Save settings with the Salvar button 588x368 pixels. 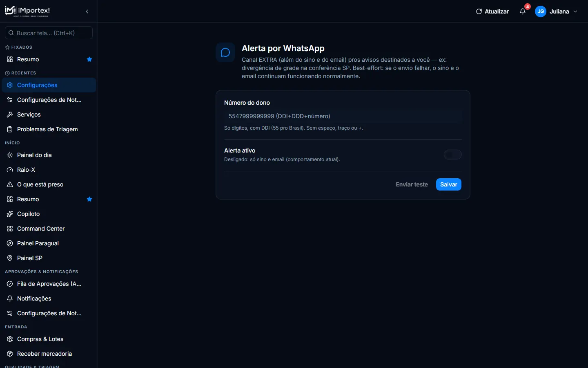click(449, 184)
